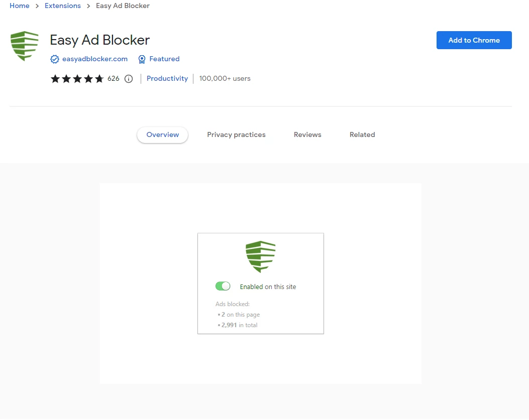Click the 100,000+ users text
The height and width of the screenshot is (420, 529).
pyautogui.click(x=225, y=79)
